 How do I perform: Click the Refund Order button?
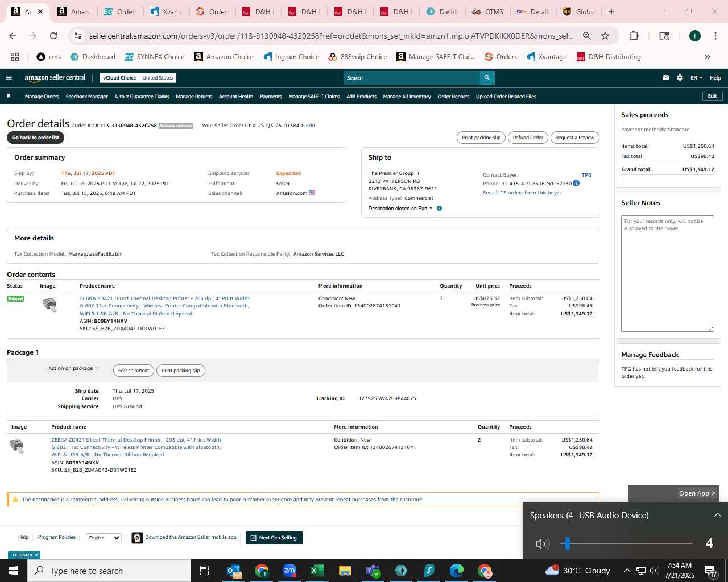(x=528, y=138)
